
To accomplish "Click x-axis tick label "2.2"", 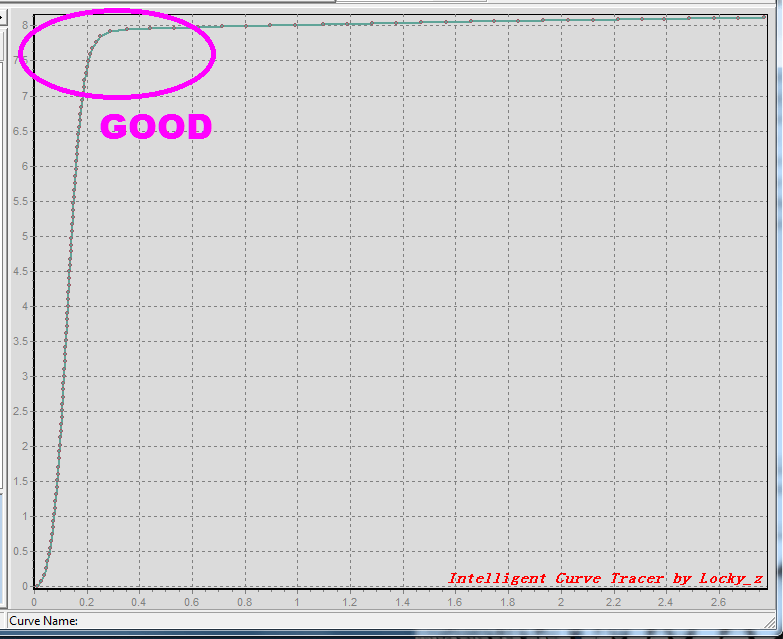I will (613, 602).
